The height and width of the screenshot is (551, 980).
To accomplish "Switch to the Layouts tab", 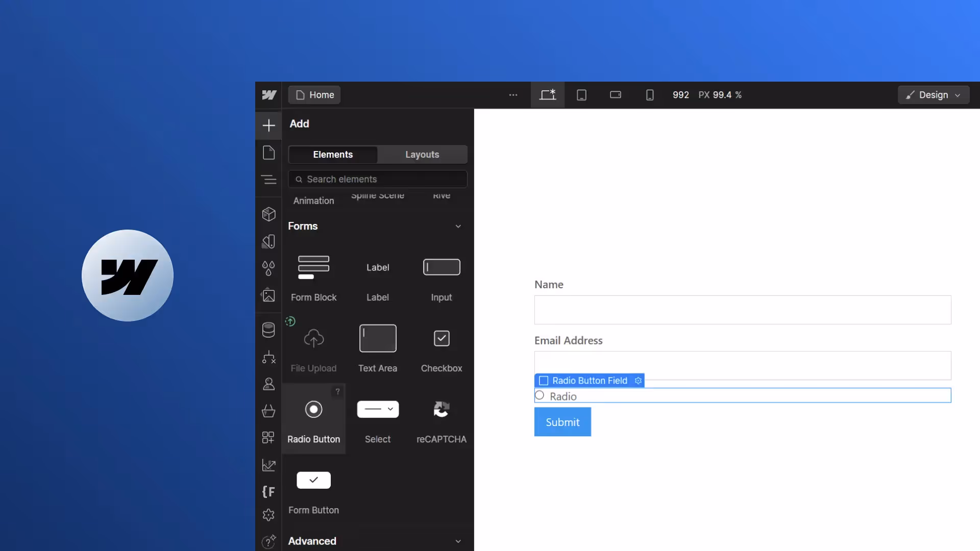I will coord(422,155).
